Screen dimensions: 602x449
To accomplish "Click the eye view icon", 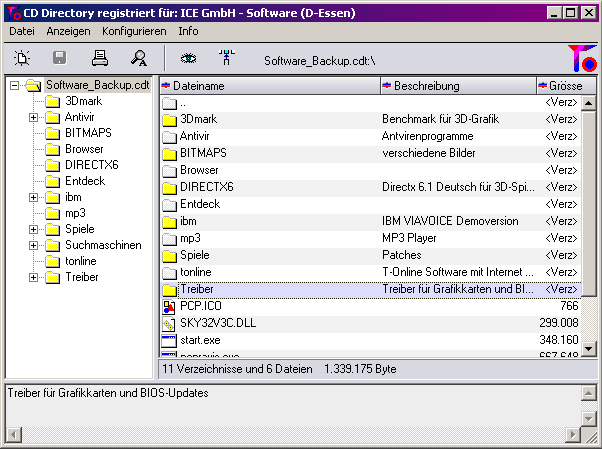I will [x=188, y=58].
